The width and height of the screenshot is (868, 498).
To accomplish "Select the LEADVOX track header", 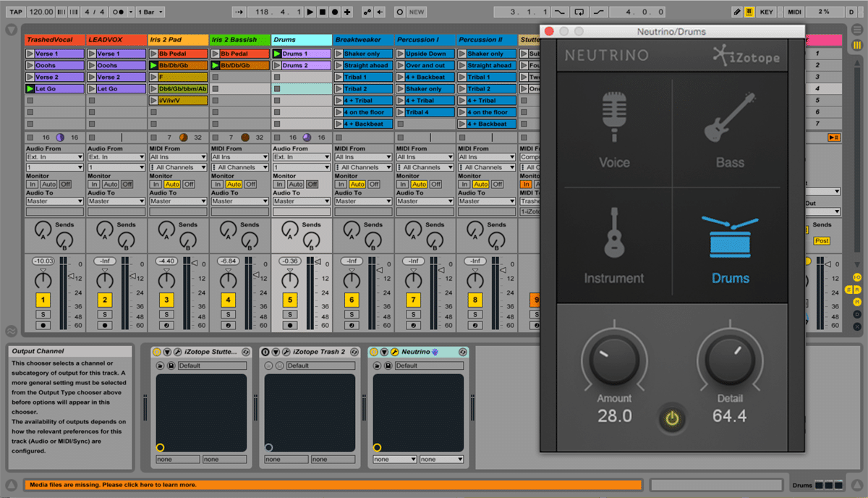I will point(116,40).
